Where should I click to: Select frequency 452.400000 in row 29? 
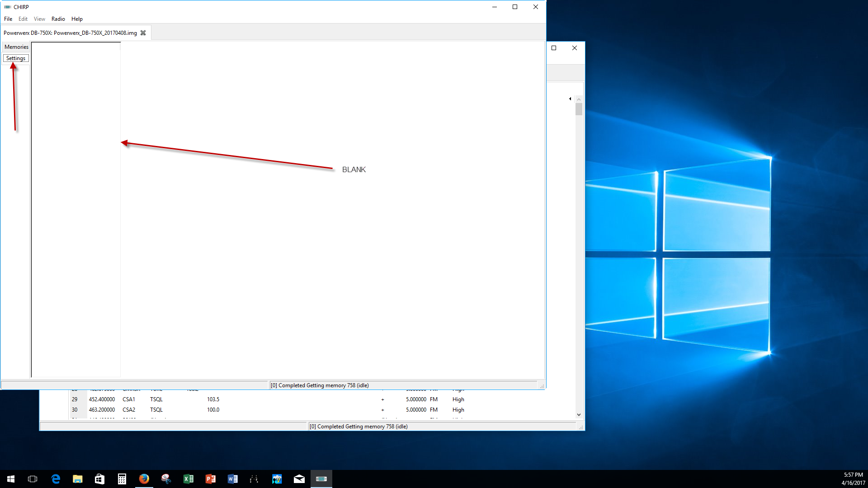102,399
